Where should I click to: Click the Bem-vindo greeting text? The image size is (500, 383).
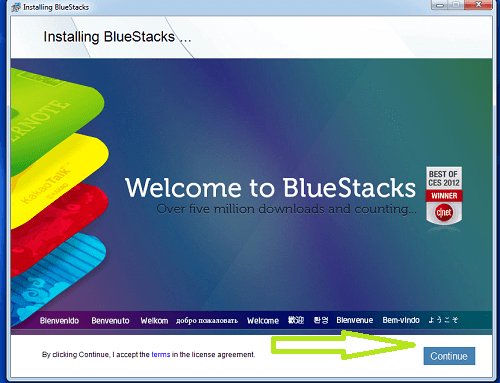click(x=401, y=320)
